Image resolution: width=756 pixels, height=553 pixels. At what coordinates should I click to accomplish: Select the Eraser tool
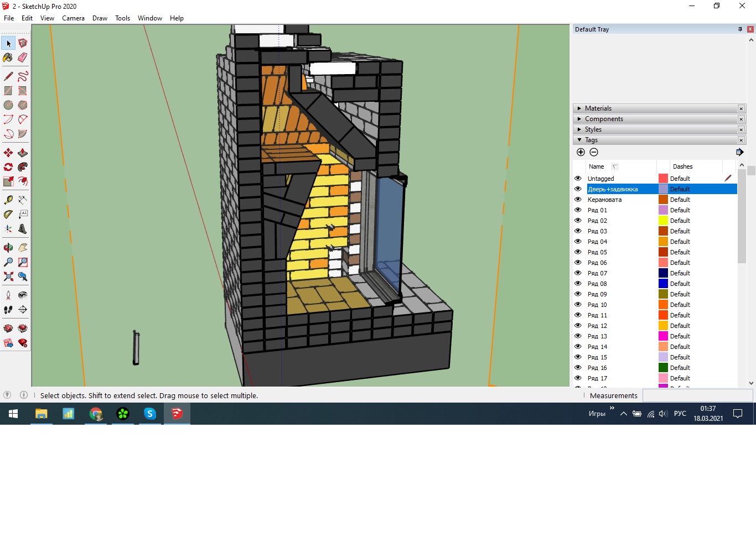point(23,58)
